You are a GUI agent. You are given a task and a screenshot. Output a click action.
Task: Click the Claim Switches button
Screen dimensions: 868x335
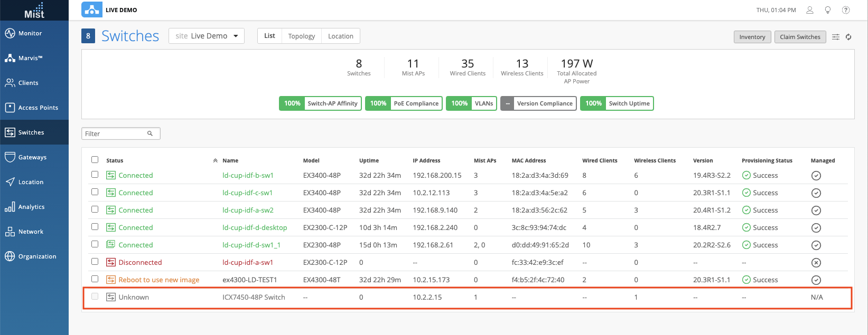(800, 37)
